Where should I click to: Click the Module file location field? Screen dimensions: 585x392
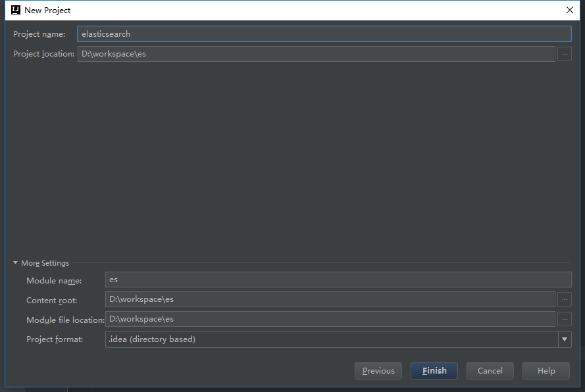point(330,319)
